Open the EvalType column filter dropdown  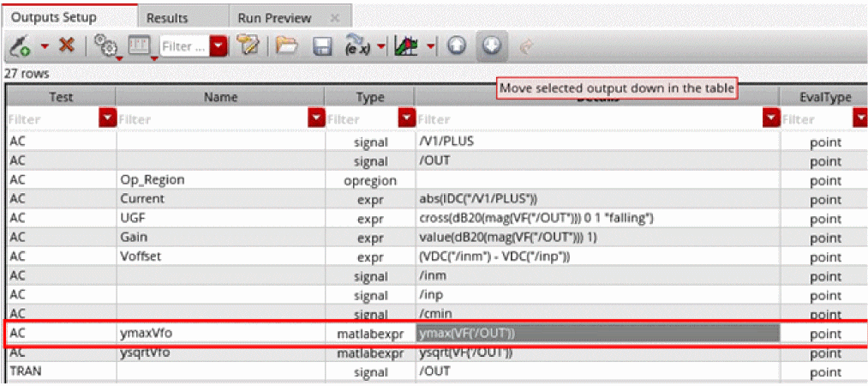[x=861, y=118]
